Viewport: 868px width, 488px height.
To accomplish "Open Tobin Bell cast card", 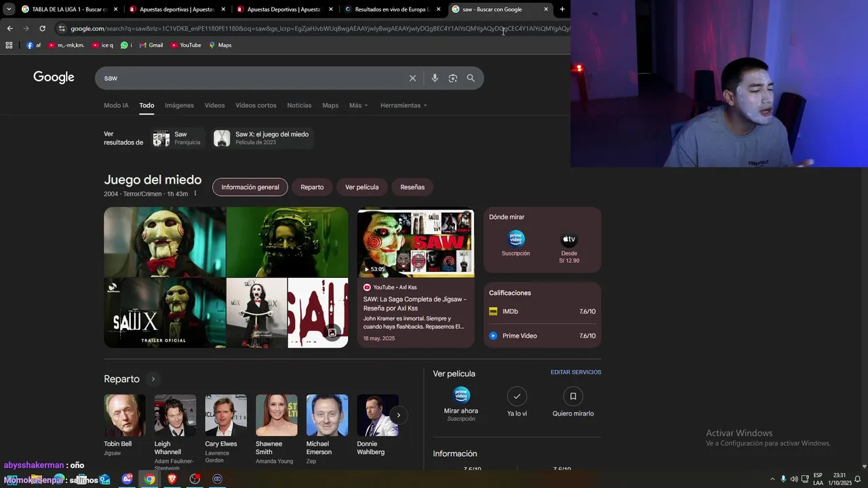I will (124, 426).
